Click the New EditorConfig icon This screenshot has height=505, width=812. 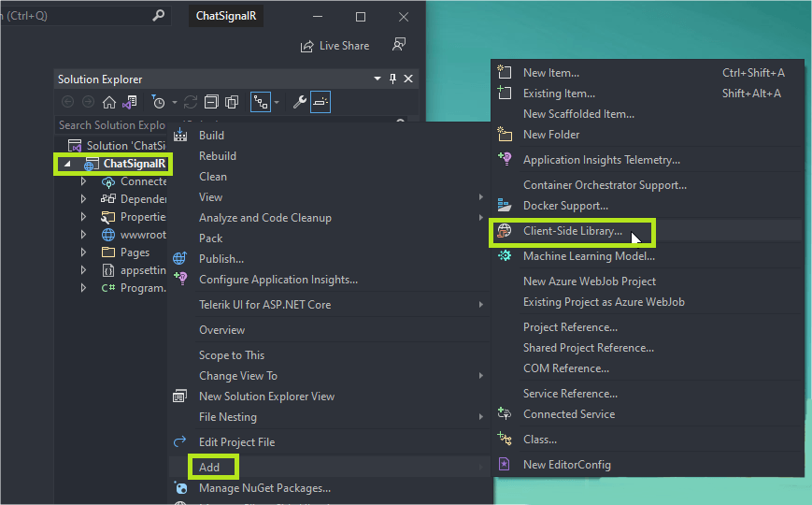tap(505, 464)
